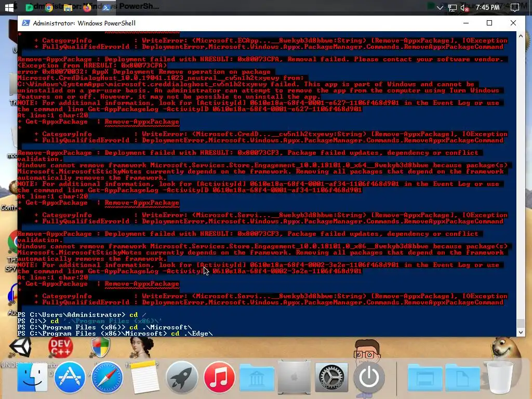Close the PowerShell window
The image size is (532, 399).
[513, 23]
